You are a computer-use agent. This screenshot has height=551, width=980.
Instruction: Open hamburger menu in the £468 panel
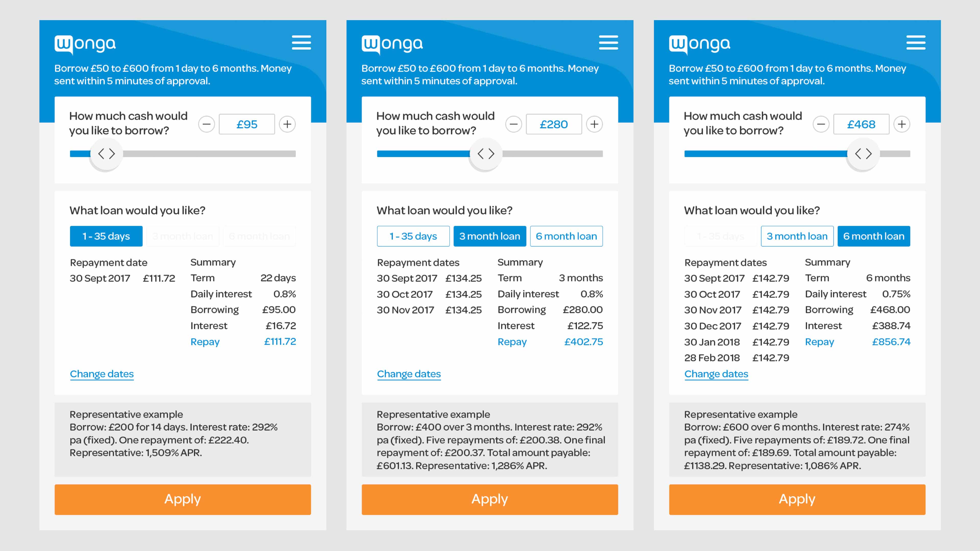pos(916,43)
